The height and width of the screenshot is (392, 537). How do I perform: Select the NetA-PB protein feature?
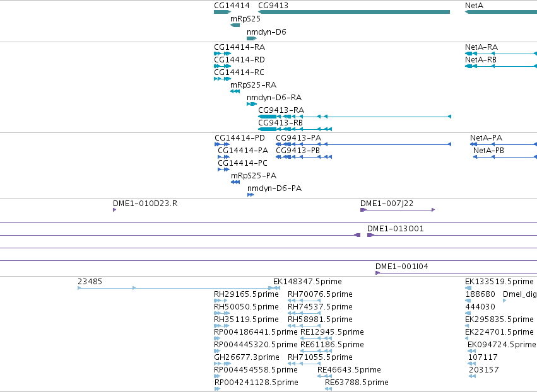pos(505,157)
